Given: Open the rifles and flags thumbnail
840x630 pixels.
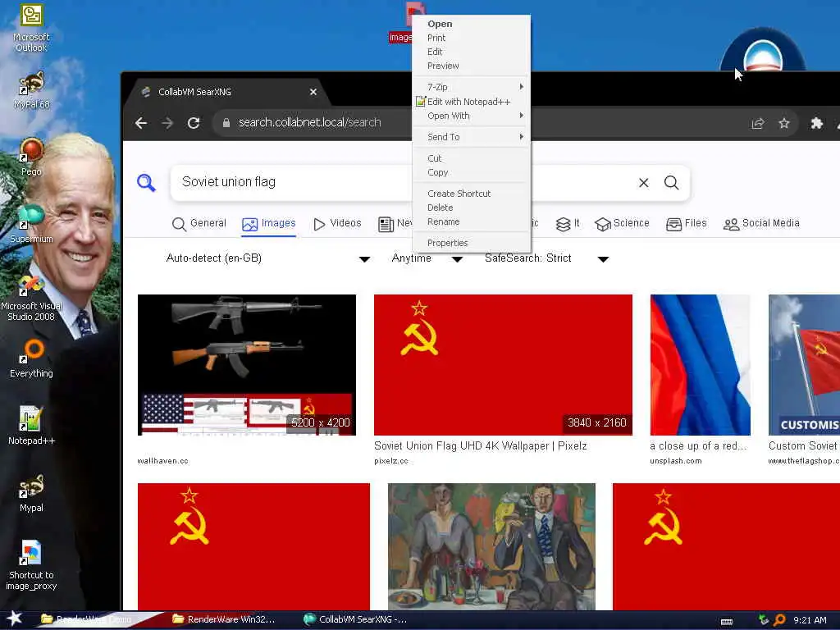Looking at the screenshot, I should (246, 365).
